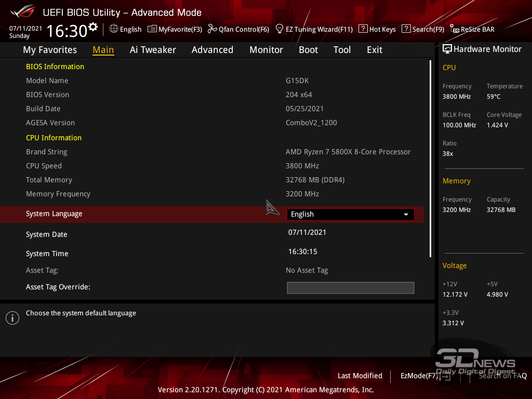Image resolution: width=532 pixels, height=399 pixels.
Task: Click Search on FAQ link
Action: coord(503,376)
